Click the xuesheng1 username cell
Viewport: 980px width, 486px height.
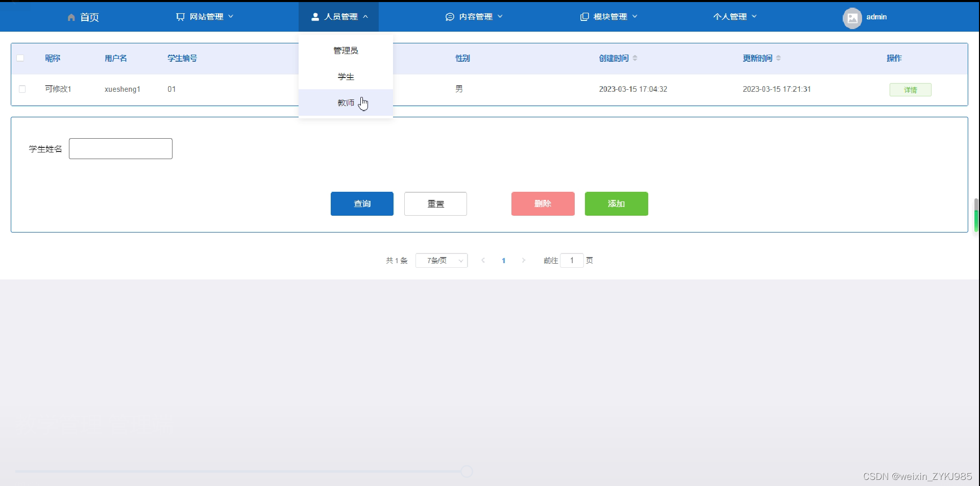(122, 89)
